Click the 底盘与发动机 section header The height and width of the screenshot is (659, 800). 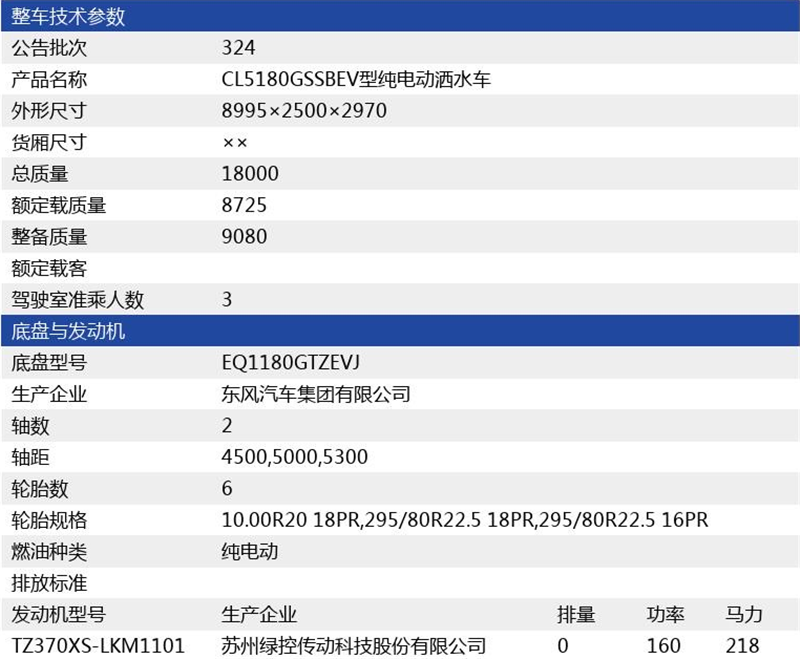click(x=68, y=331)
